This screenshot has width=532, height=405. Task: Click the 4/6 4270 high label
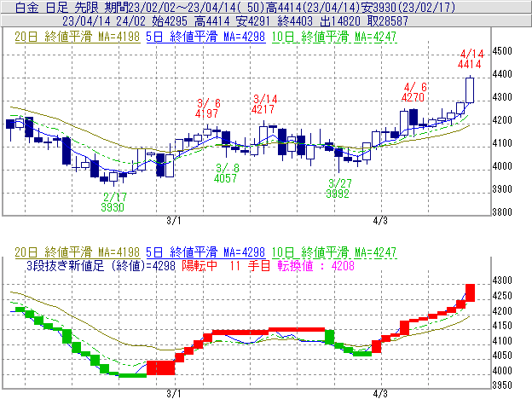tap(413, 92)
